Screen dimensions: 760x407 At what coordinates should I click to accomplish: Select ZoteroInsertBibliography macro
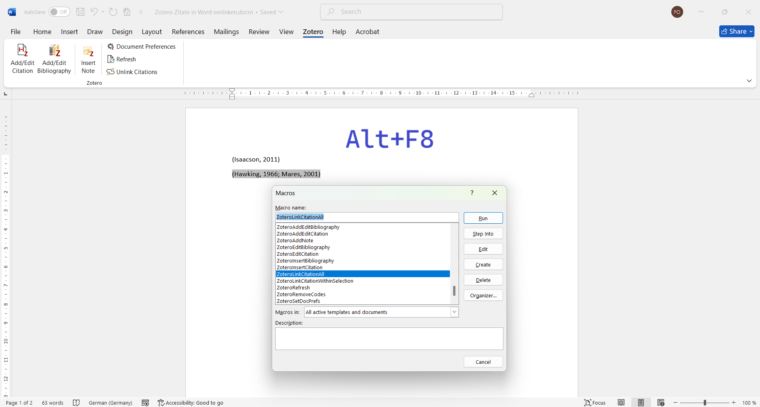pyautogui.click(x=305, y=261)
